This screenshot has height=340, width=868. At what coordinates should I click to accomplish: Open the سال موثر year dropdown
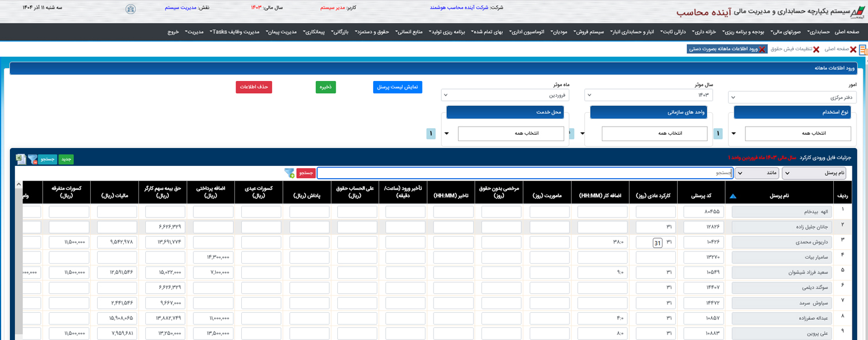(x=648, y=95)
